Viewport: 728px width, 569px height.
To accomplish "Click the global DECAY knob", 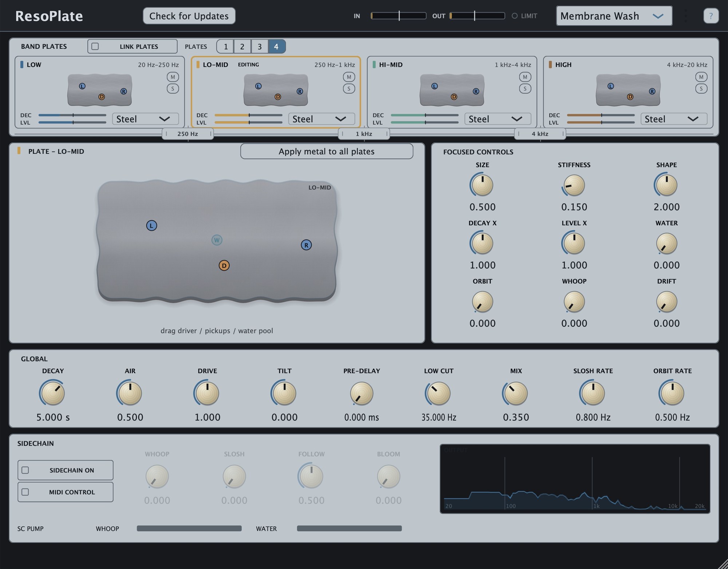I will (x=53, y=393).
